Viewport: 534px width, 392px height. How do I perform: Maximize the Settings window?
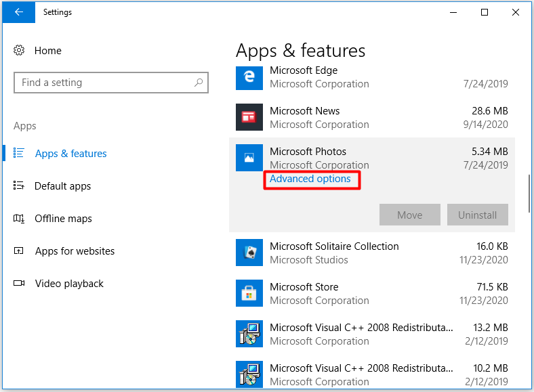tap(485, 12)
